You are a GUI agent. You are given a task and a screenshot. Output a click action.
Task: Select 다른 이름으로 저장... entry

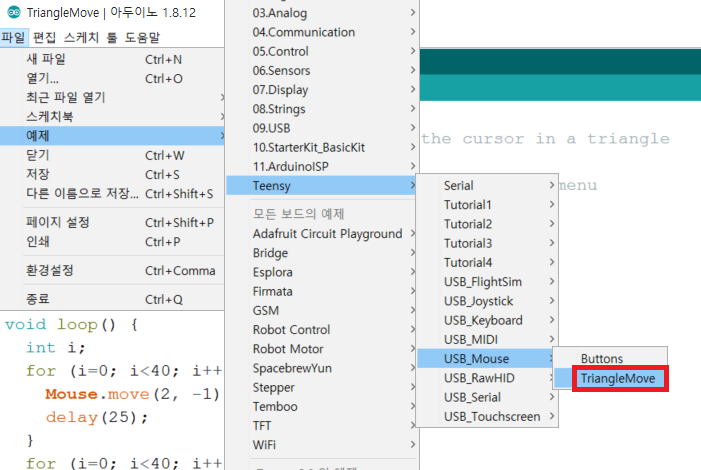coord(112,194)
